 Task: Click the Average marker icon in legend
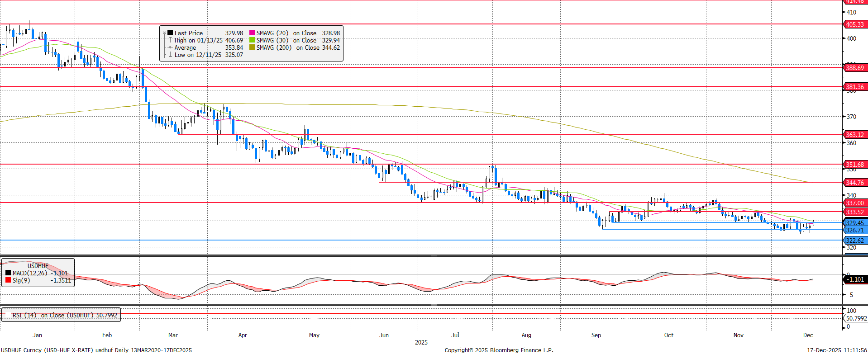[x=170, y=47]
